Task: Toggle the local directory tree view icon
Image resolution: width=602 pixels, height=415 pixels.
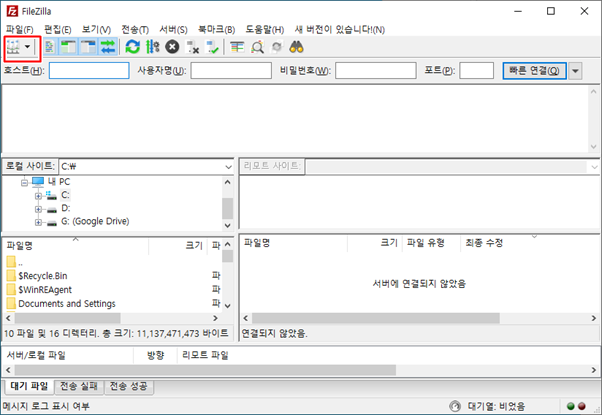Action: tap(68, 47)
